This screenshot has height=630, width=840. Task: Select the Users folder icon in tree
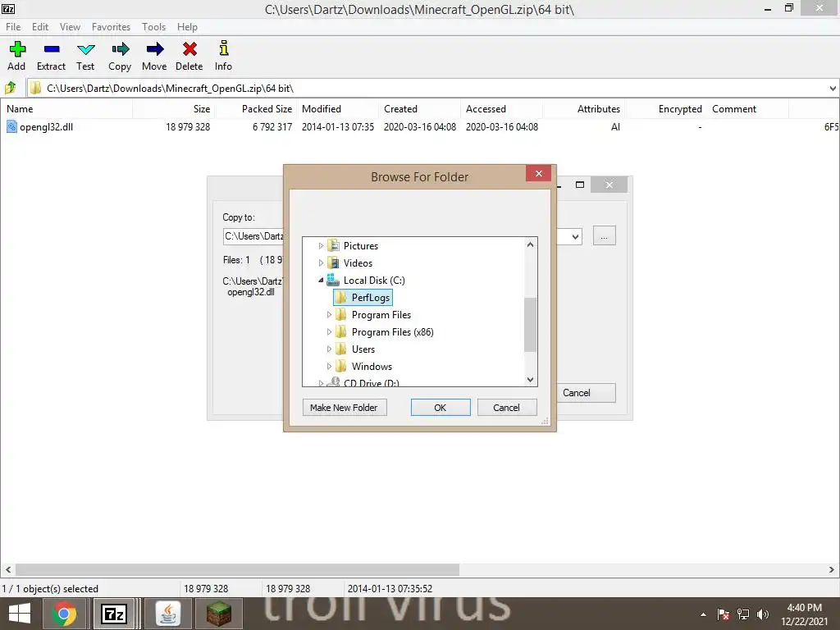coord(340,349)
